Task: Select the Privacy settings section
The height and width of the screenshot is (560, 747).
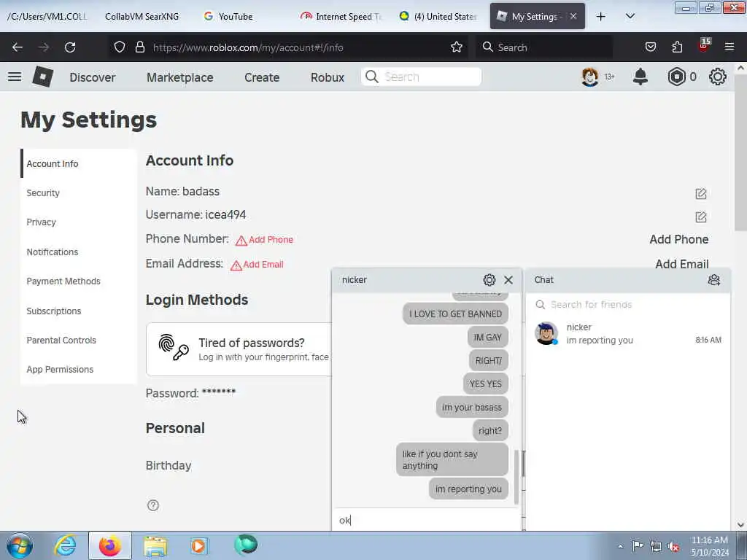Action: point(42,222)
